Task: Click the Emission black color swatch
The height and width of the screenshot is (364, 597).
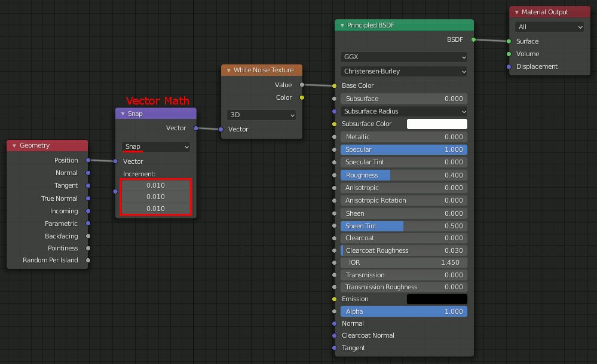Action: 437,299
